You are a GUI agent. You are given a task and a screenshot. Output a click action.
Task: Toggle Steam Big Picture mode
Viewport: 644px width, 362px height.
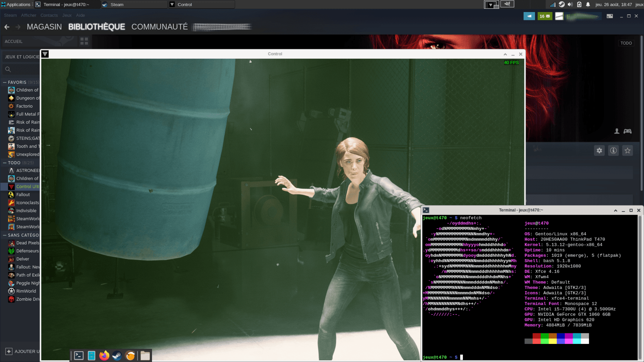click(610, 16)
